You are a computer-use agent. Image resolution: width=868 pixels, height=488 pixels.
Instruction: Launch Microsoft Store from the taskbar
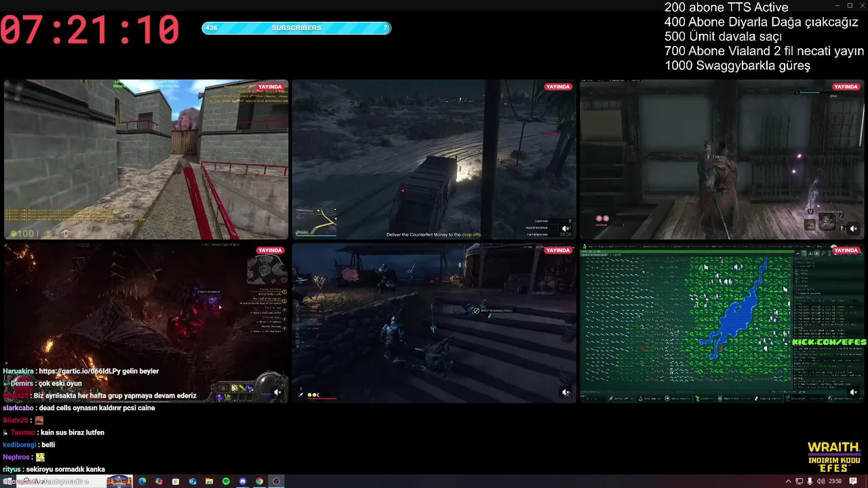[176, 481]
